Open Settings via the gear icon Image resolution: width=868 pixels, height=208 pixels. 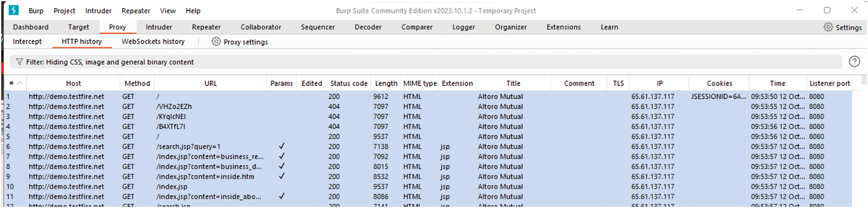(828, 27)
